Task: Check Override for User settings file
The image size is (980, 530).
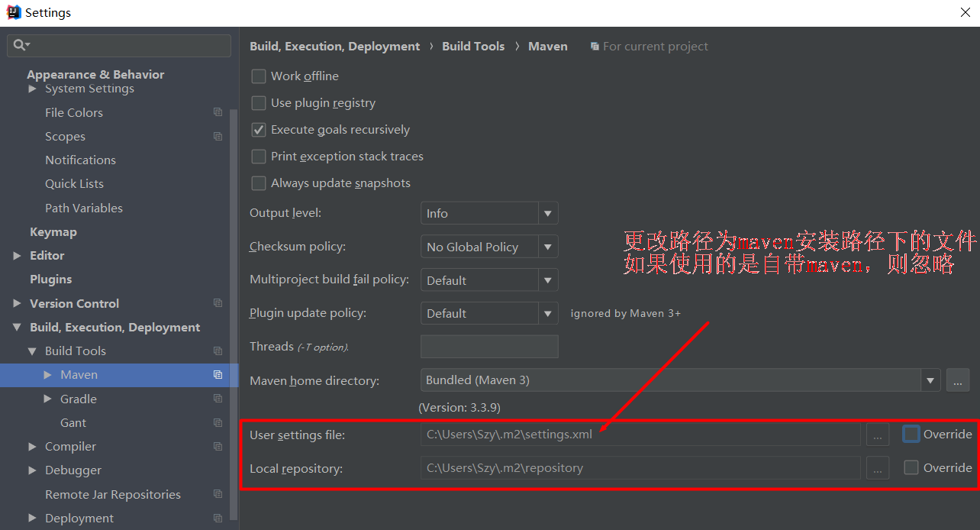Action: [911, 434]
